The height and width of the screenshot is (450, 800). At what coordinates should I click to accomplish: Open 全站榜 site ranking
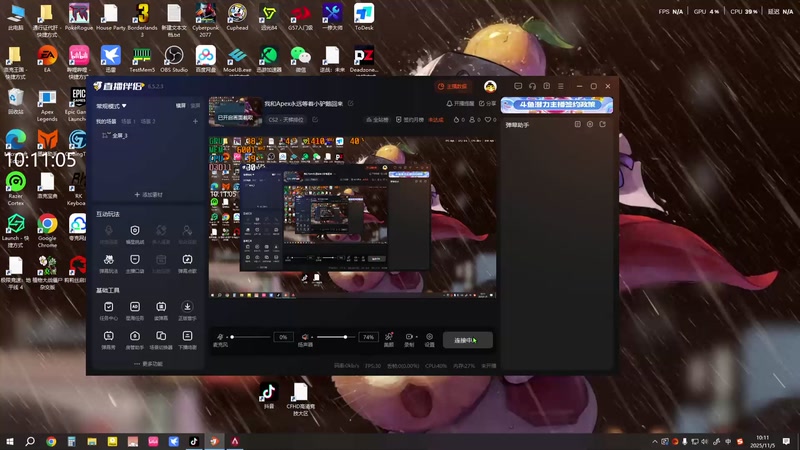(x=377, y=119)
